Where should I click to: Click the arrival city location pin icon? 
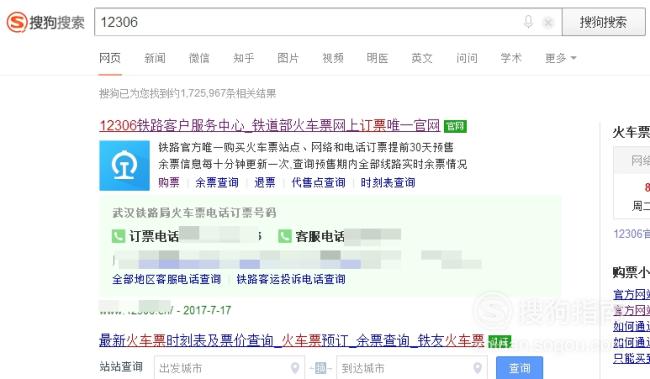click(478, 368)
